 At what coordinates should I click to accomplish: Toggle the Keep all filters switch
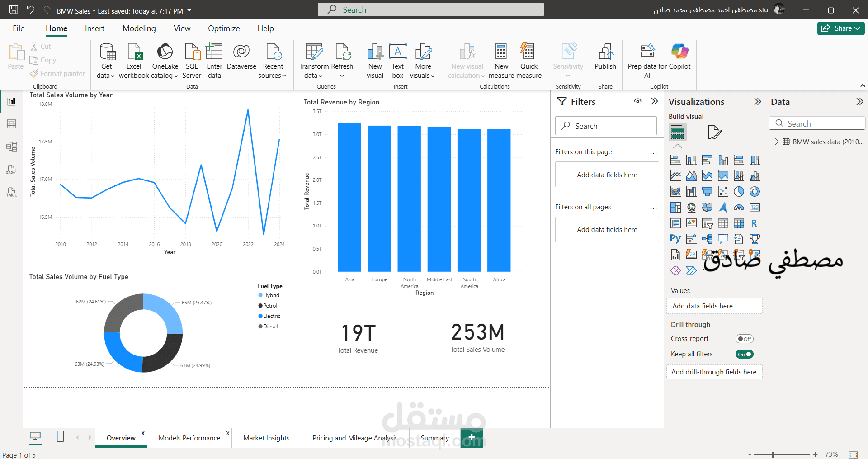pyautogui.click(x=744, y=354)
